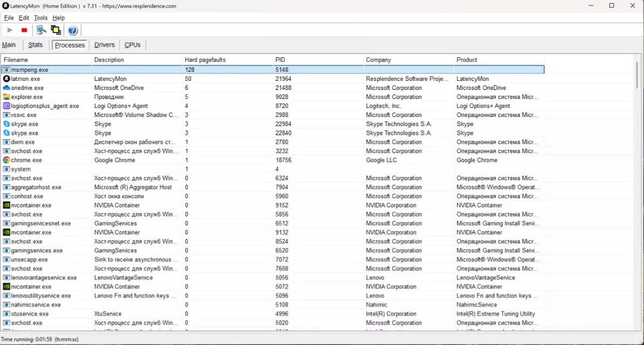Click the OneDrive cloud icon beside onedrive.exe
The image size is (644, 345).
click(6, 88)
